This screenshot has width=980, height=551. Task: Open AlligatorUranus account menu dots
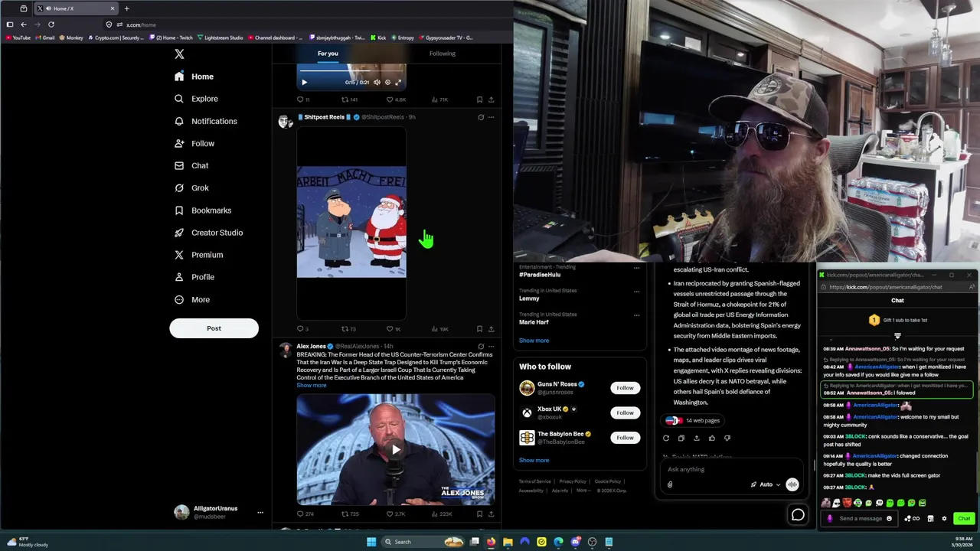(x=260, y=513)
